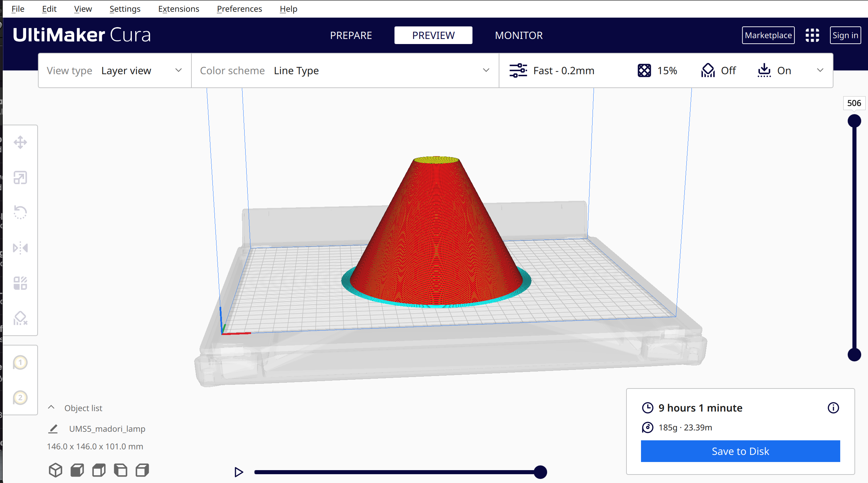Click the support Off setting indicator
868x483 pixels.
pos(719,70)
